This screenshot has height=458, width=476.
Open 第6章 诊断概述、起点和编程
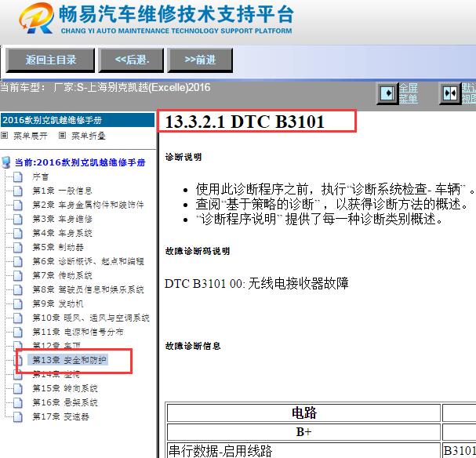pos(88,261)
